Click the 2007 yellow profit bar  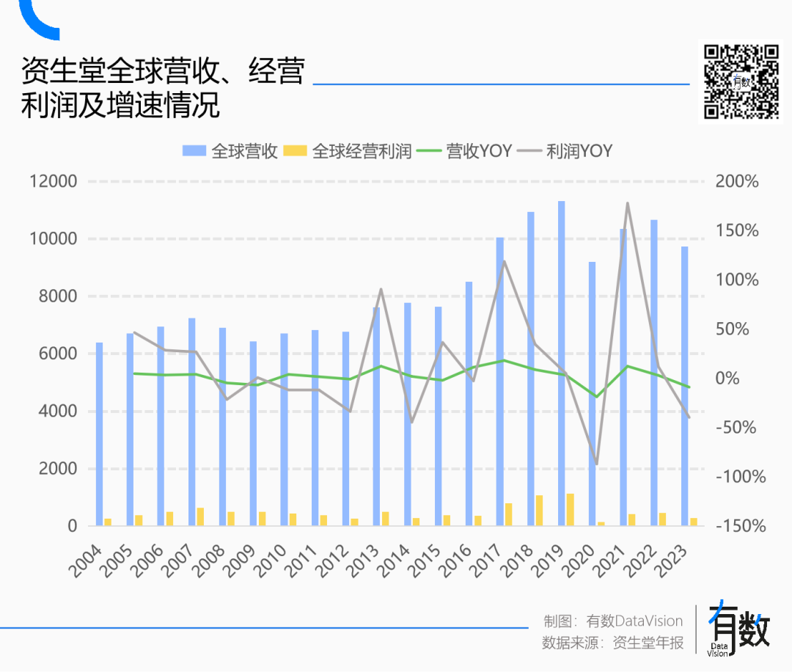pos(200,517)
